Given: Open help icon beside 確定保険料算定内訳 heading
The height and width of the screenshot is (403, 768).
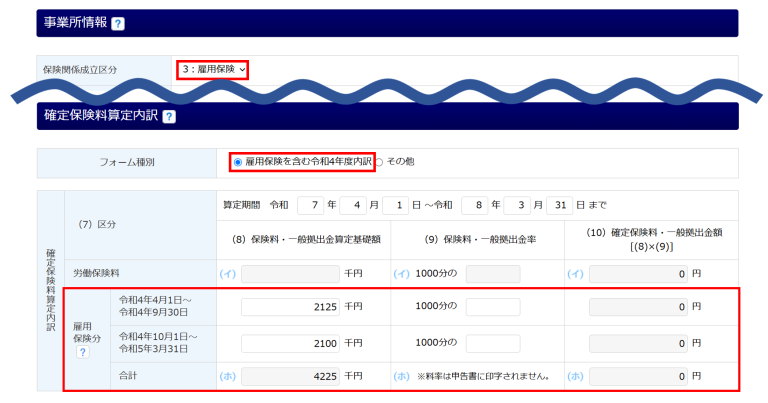Looking at the screenshot, I should click(169, 117).
